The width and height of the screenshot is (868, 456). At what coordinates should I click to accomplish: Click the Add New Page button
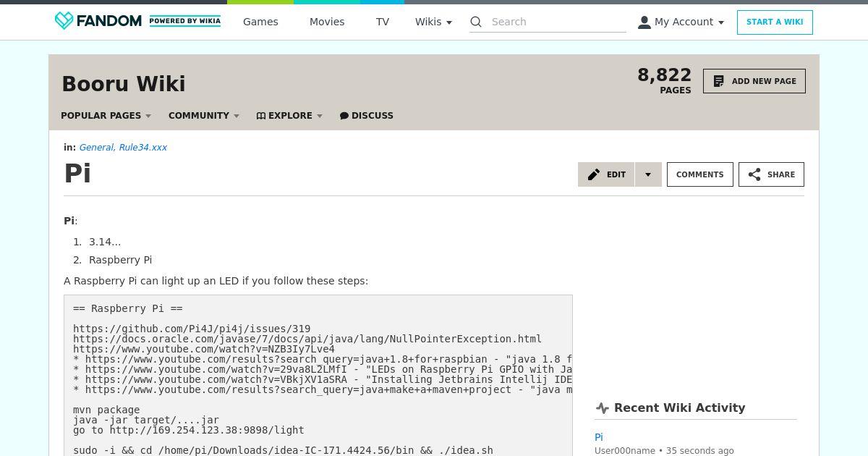click(754, 81)
